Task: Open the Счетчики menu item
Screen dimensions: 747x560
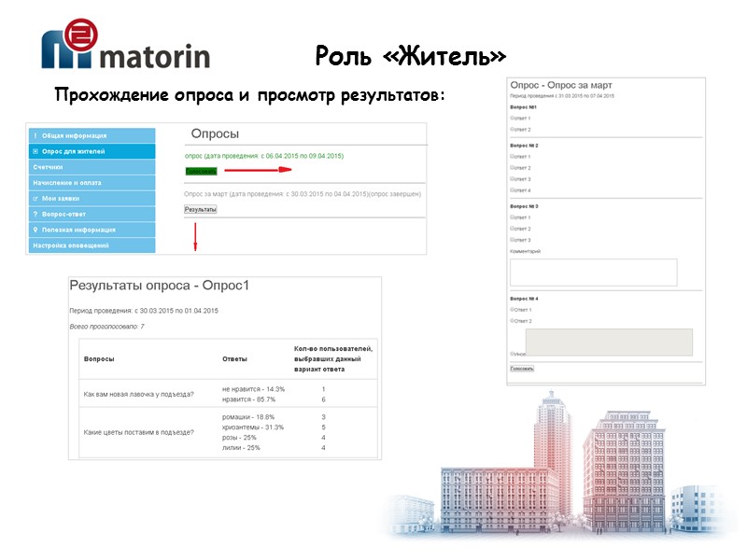Action: point(92,167)
